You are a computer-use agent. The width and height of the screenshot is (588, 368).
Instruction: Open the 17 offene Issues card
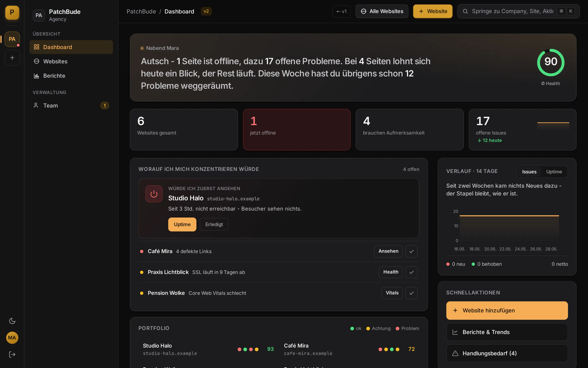point(522,129)
